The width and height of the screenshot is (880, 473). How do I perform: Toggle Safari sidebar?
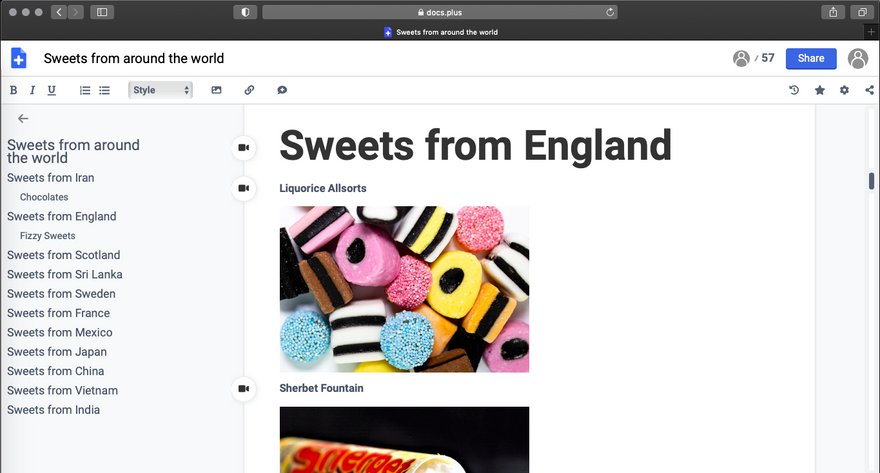tap(102, 12)
